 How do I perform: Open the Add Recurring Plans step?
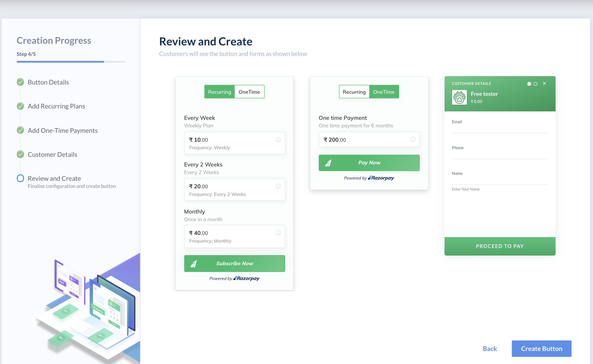point(56,106)
